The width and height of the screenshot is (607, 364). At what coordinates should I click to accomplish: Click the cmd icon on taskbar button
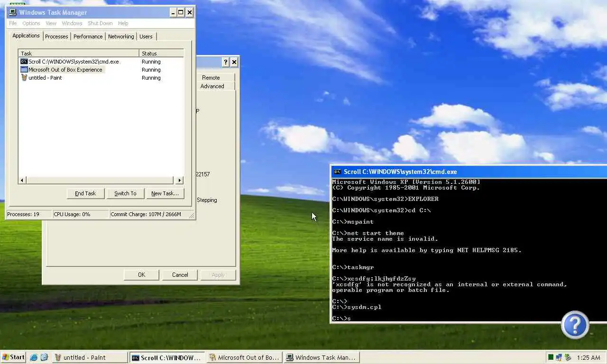pyautogui.click(x=136, y=357)
